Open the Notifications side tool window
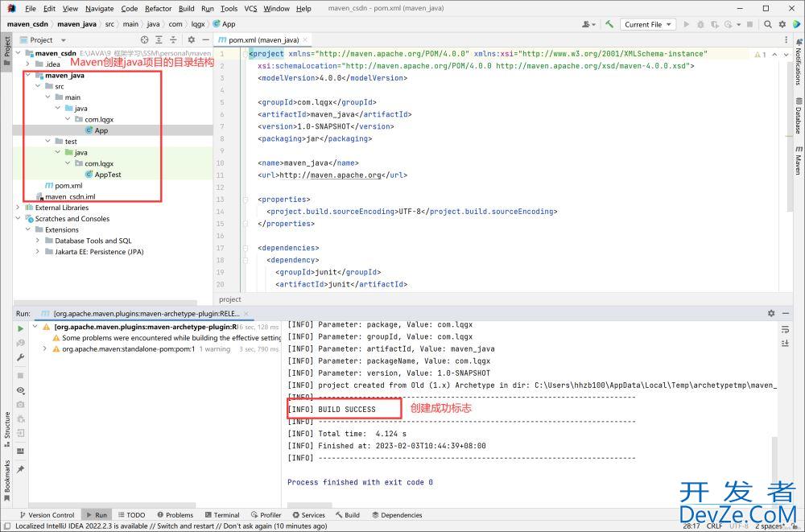 (799, 62)
